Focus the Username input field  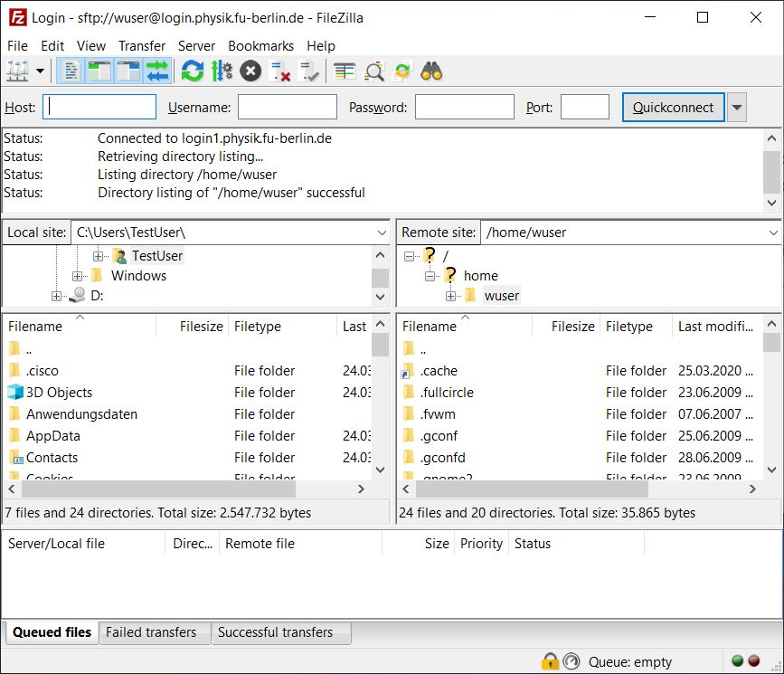tap(288, 107)
